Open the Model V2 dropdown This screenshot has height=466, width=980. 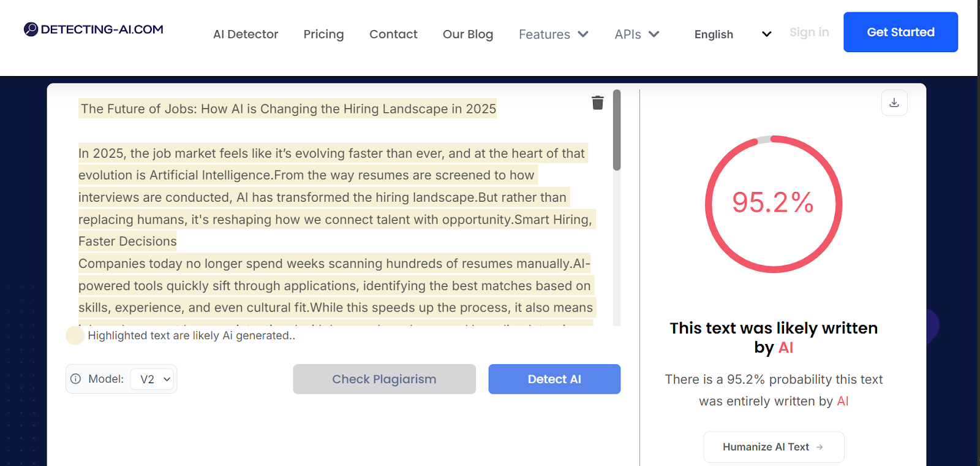(x=154, y=379)
